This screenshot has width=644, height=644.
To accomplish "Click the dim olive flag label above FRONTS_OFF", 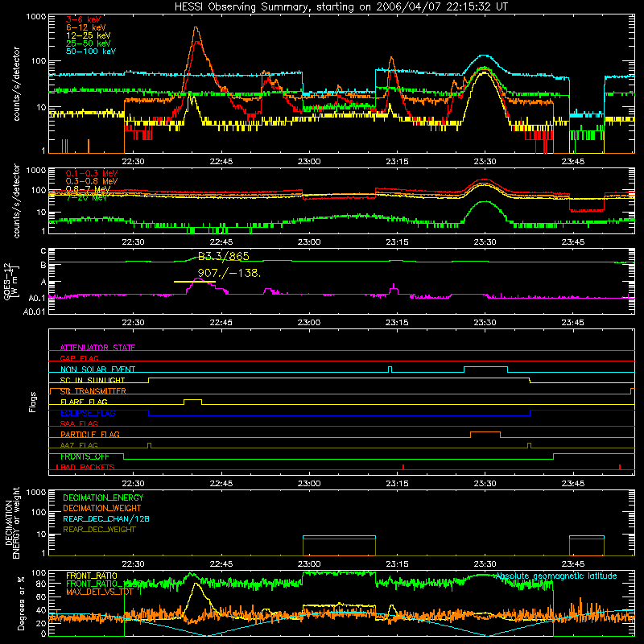I will (79, 445).
